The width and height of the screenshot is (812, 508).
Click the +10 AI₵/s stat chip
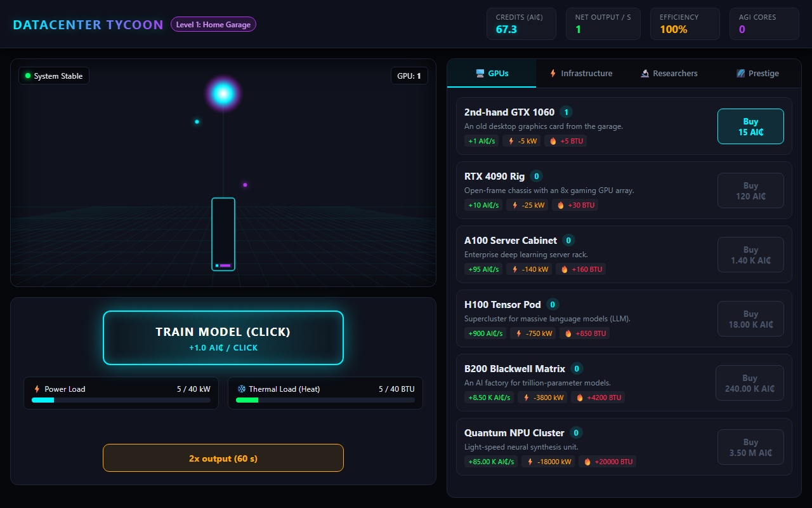pos(483,205)
